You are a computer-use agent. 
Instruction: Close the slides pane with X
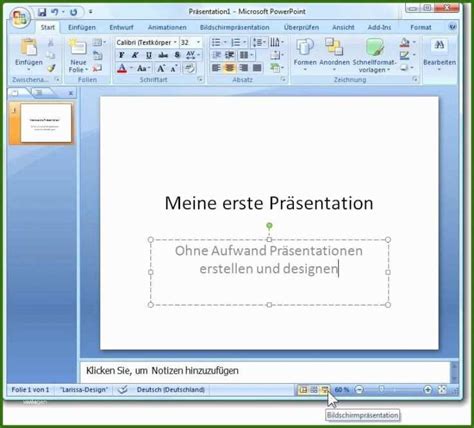71,93
